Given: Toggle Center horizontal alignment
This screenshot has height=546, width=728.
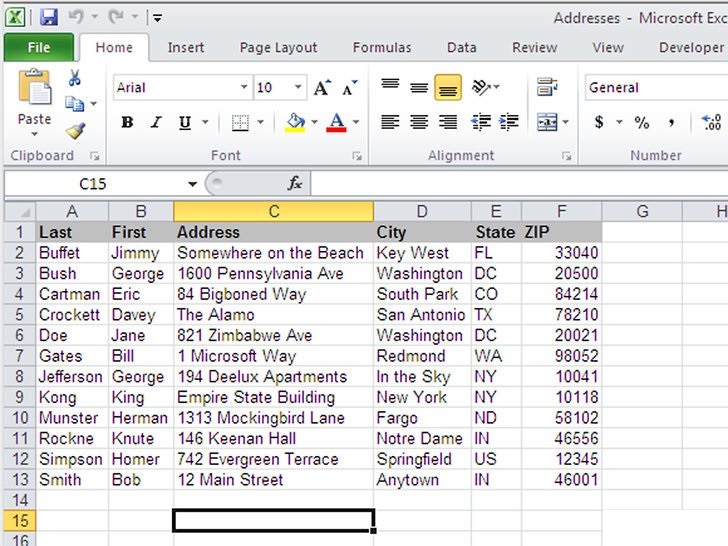Looking at the screenshot, I should [x=419, y=122].
